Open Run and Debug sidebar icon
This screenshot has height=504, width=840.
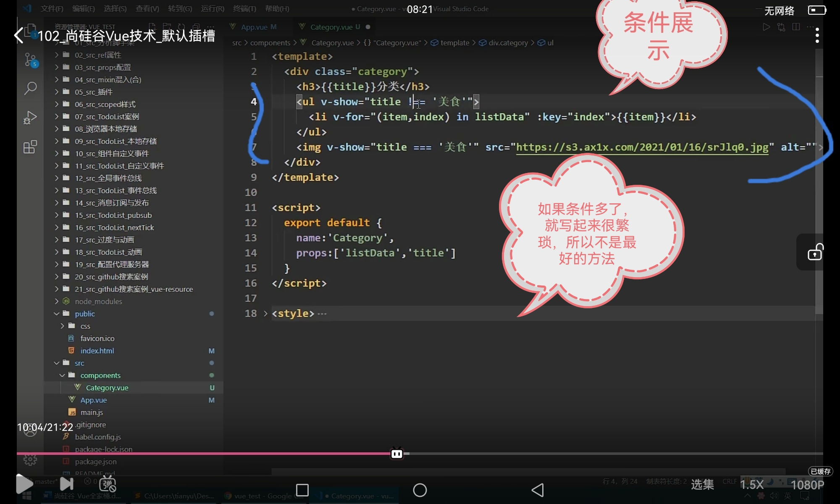click(30, 118)
